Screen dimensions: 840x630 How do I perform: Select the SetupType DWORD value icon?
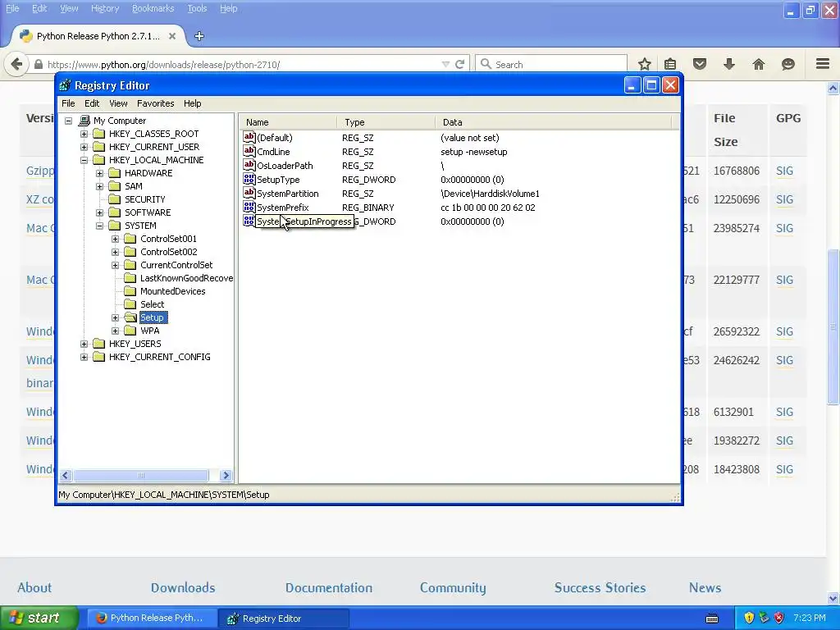pos(249,179)
